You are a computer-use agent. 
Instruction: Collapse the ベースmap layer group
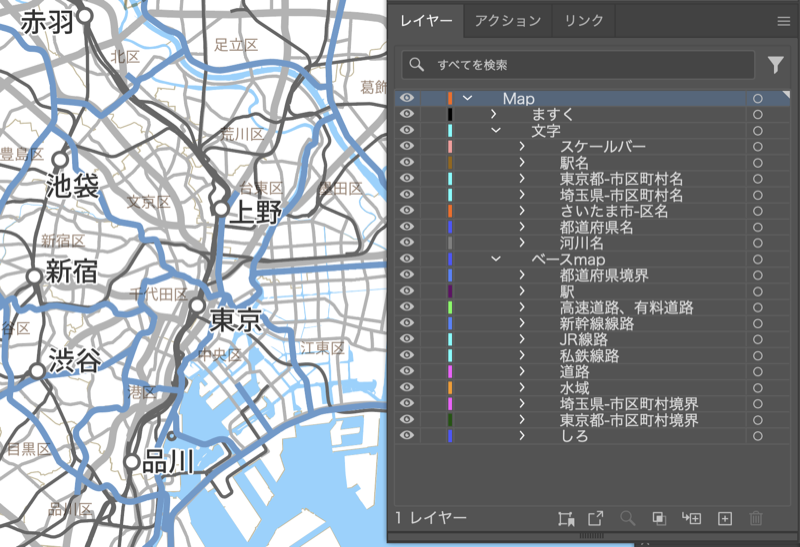[494, 259]
